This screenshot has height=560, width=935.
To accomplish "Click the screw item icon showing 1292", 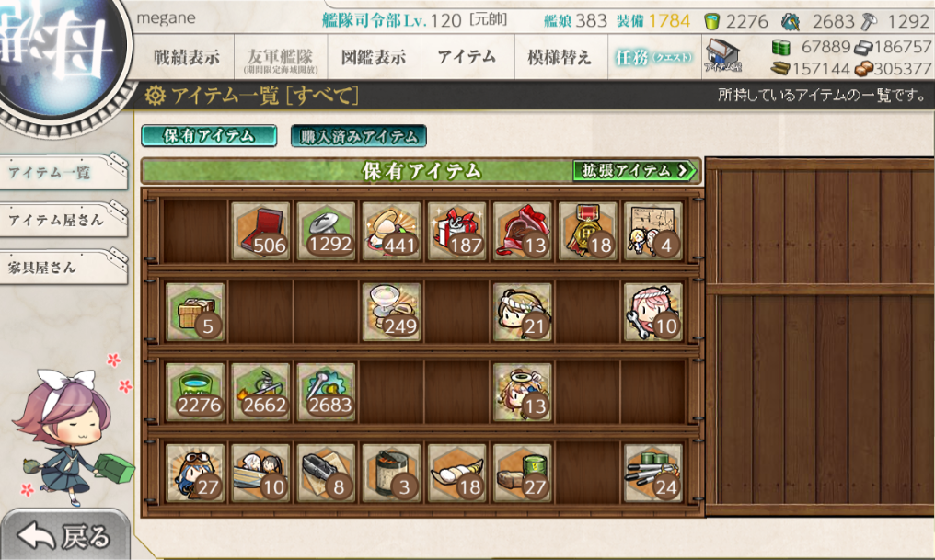I will pyautogui.click(x=326, y=231).
